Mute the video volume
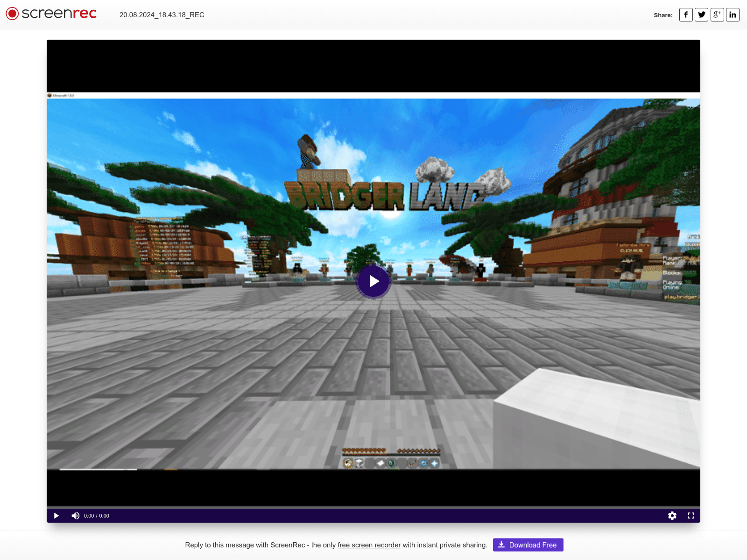This screenshot has height=560, width=747. pyautogui.click(x=75, y=516)
